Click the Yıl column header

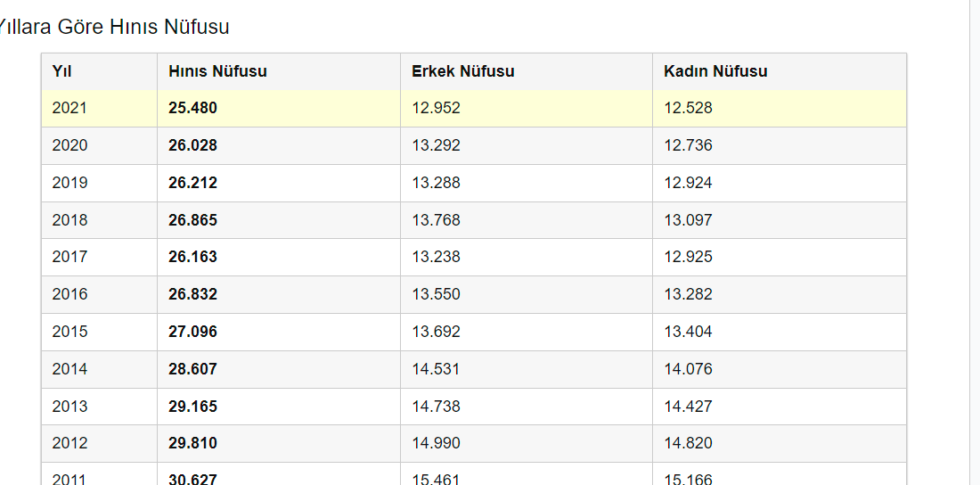[62, 71]
